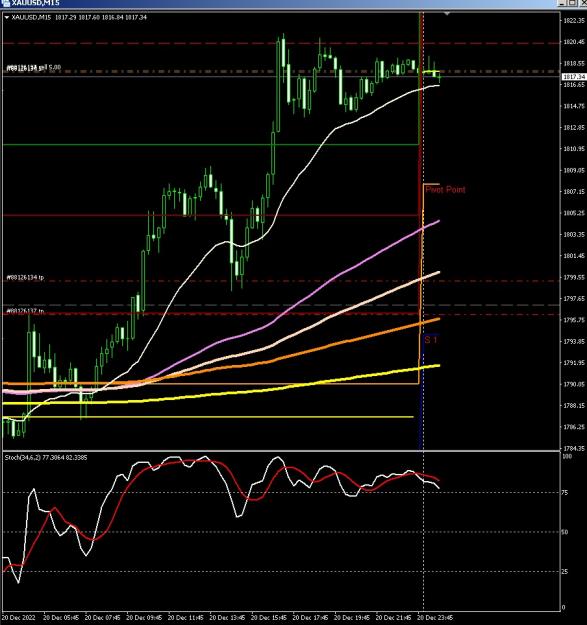Maximize the XAUUSD,M15 chart window
This screenshot has height=625, width=587.
(572, 3)
